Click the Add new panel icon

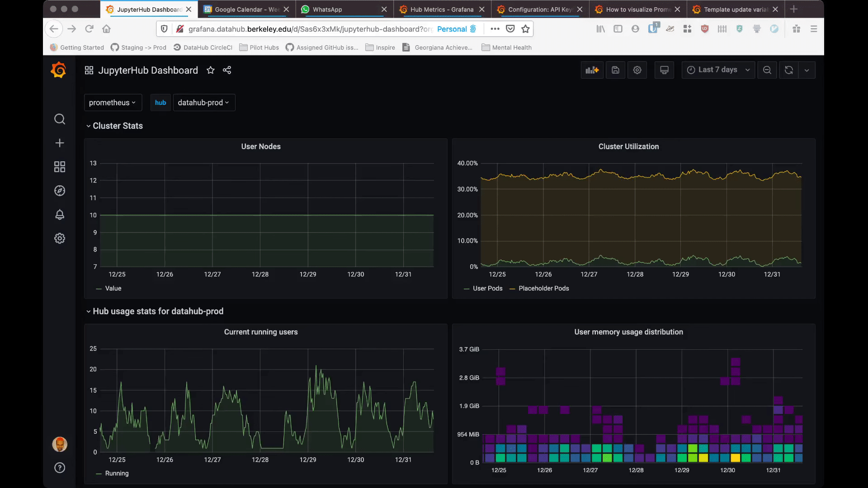point(592,70)
